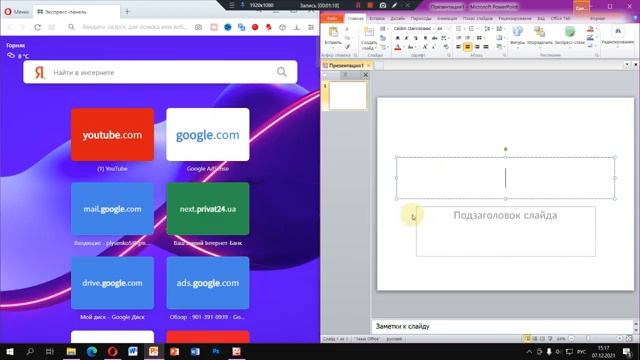Close the slide thumbnails panel
The image size is (640, 360).
click(x=365, y=75)
